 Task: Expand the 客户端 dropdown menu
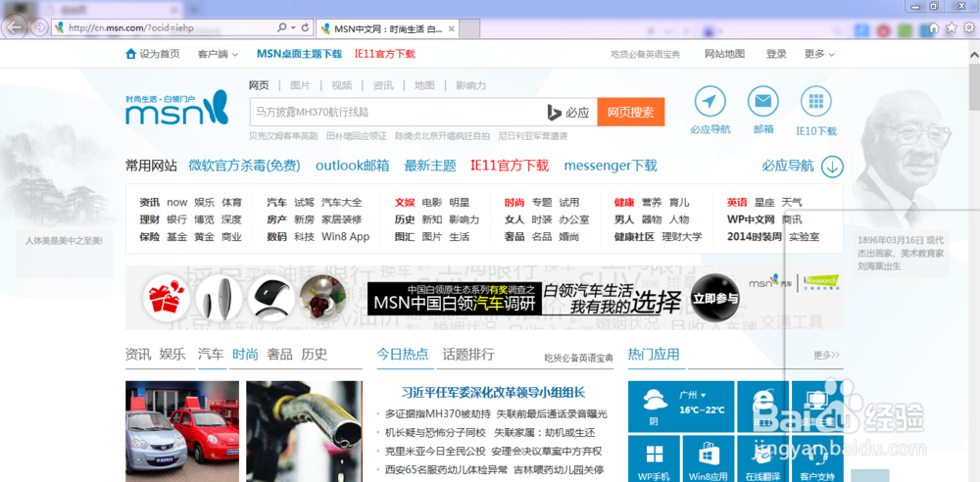[219, 55]
